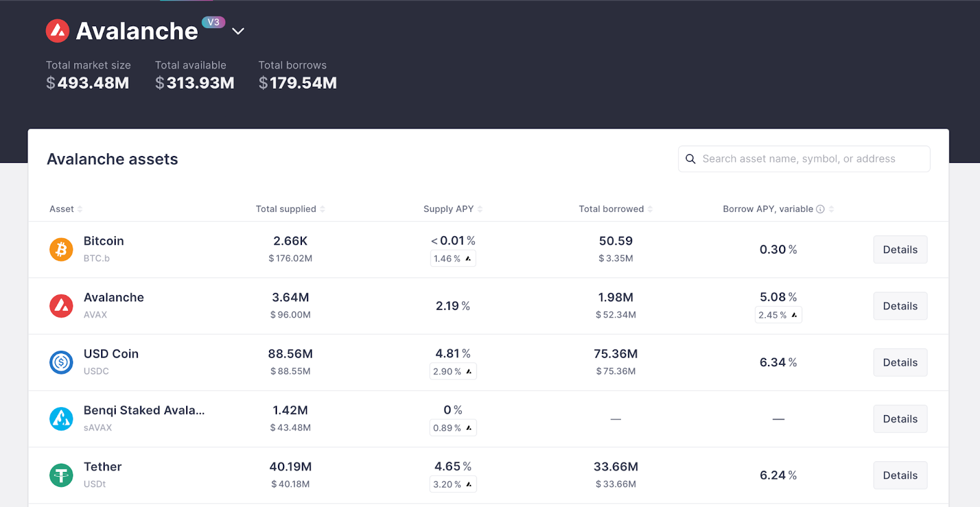Click the V3 version badge
980x507 pixels.
[213, 22]
